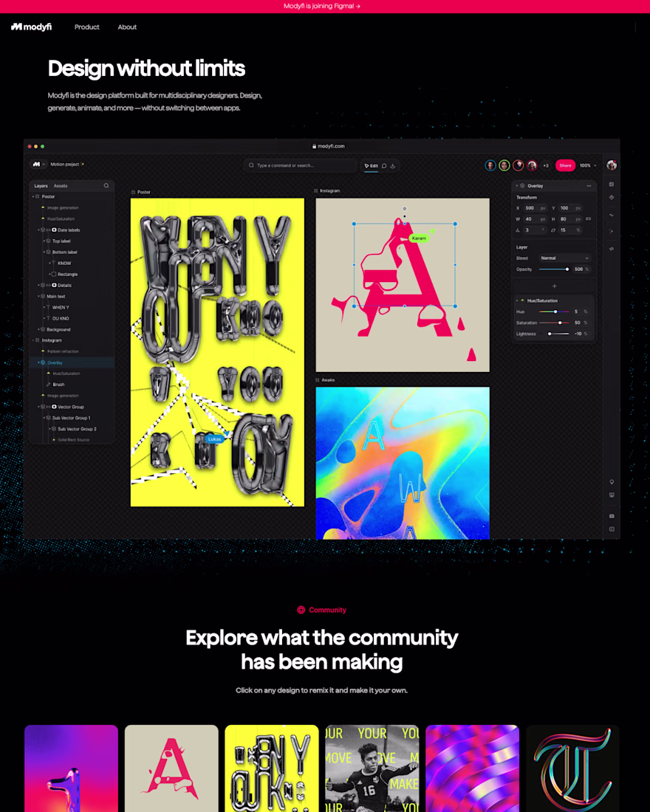This screenshot has height=812, width=650.
Task: Open the app logo menu beside Motion project
Action: click(38, 164)
